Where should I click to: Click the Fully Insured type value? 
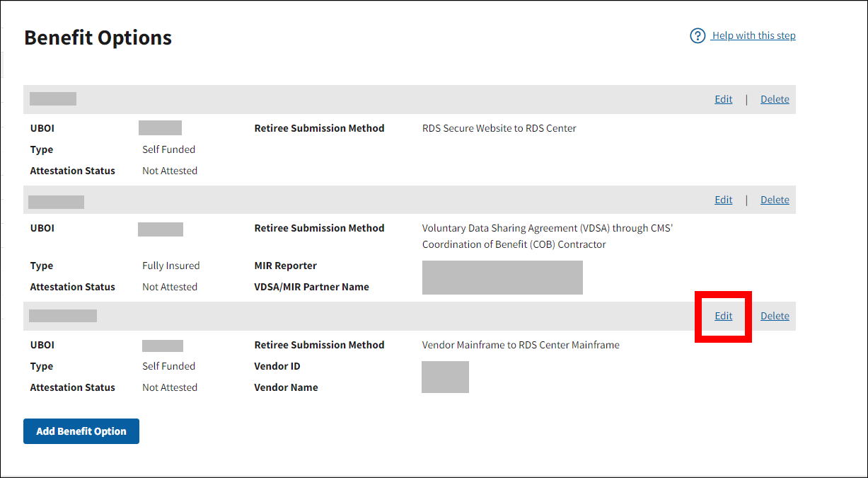point(170,266)
